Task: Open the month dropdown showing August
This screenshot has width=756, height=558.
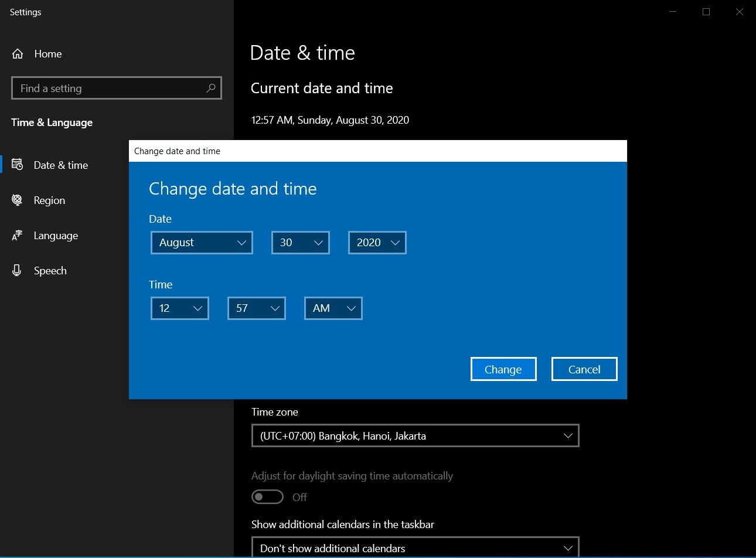Action: [x=202, y=243]
